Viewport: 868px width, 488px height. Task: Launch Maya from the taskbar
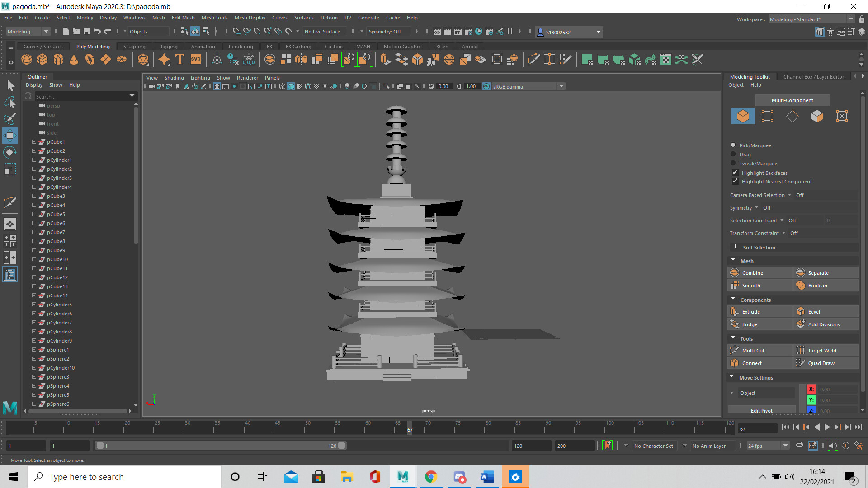[x=402, y=477]
